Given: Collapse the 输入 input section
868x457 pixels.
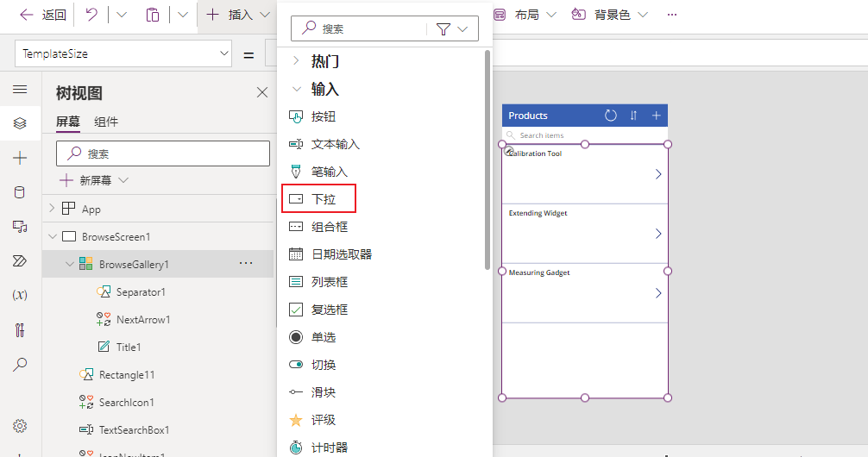Looking at the screenshot, I should [x=297, y=89].
